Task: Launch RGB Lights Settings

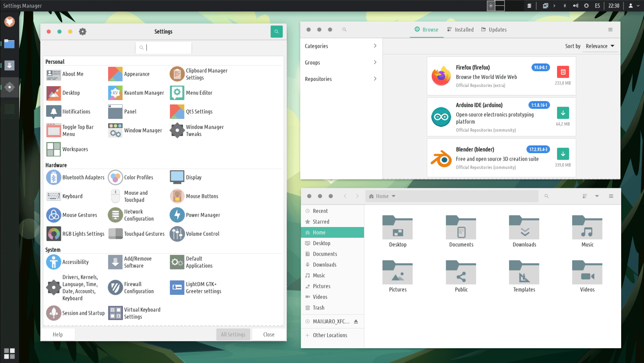Action: (x=54, y=234)
